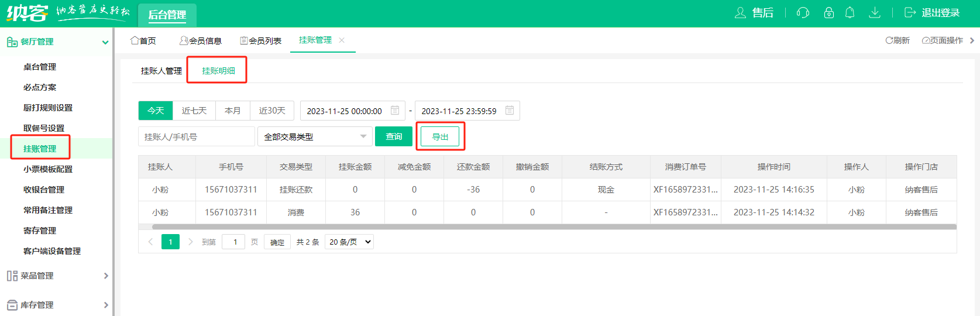980x316 pixels.
Task: Click the 导出 export button
Action: [440, 137]
